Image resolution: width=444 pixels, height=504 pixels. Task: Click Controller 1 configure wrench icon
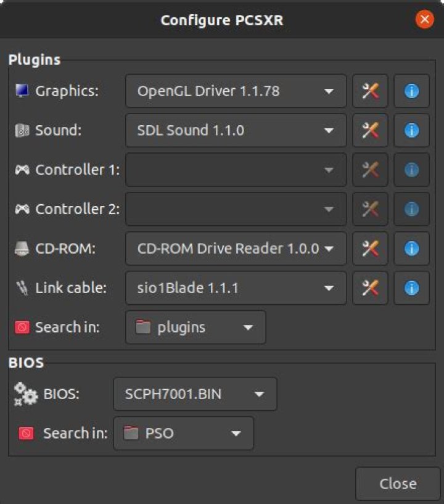click(x=370, y=170)
